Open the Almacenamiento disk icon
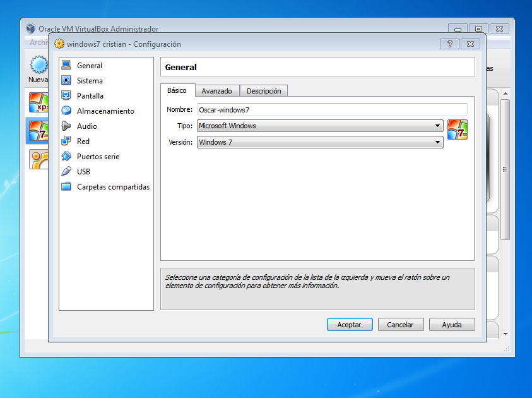This screenshot has width=532, height=398. coord(66,111)
